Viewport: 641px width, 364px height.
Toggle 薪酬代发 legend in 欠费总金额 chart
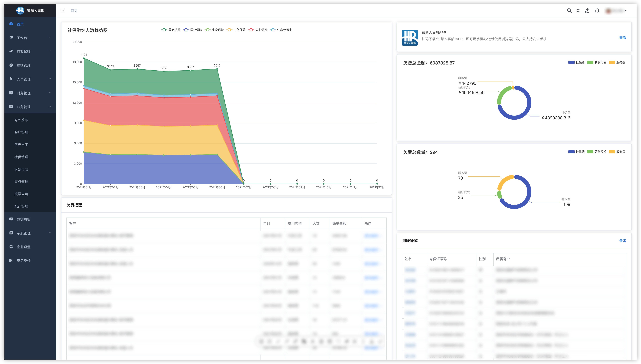tap(597, 63)
